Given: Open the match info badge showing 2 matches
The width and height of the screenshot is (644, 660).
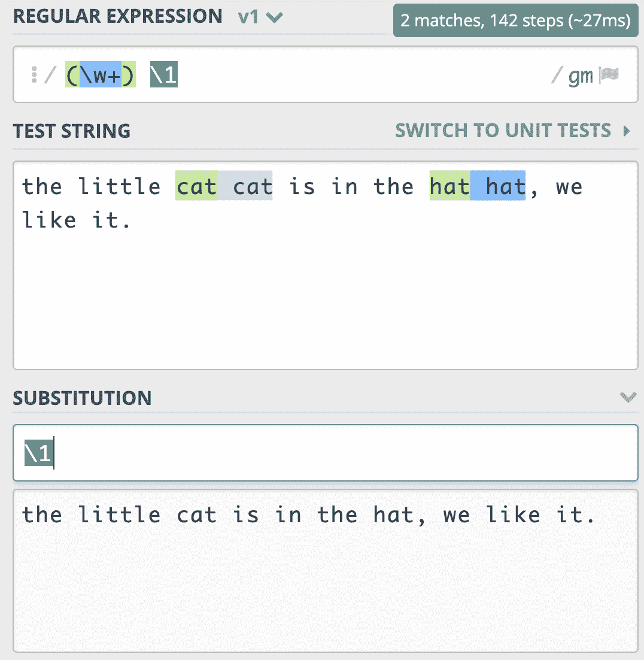Looking at the screenshot, I should (515, 21).
